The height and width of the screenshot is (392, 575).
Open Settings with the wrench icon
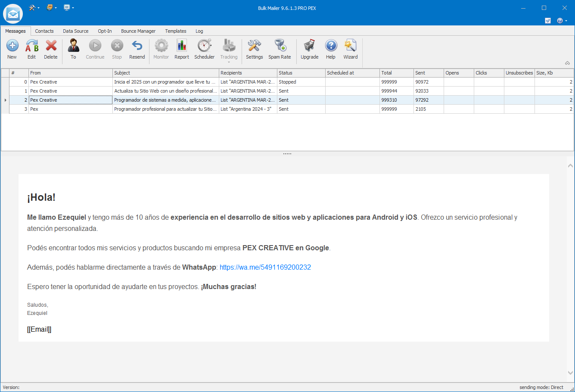coord(254,46)
